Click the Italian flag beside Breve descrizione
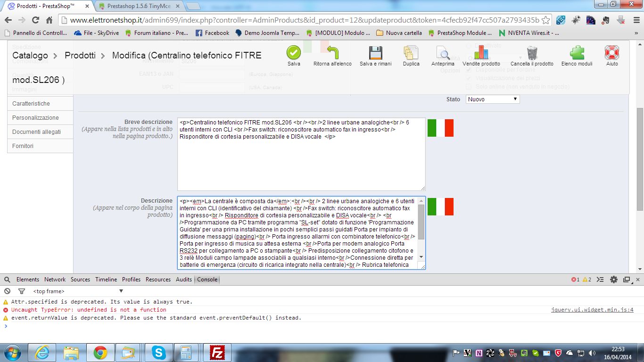Screen dimensions: 644x362 point(440,128)
